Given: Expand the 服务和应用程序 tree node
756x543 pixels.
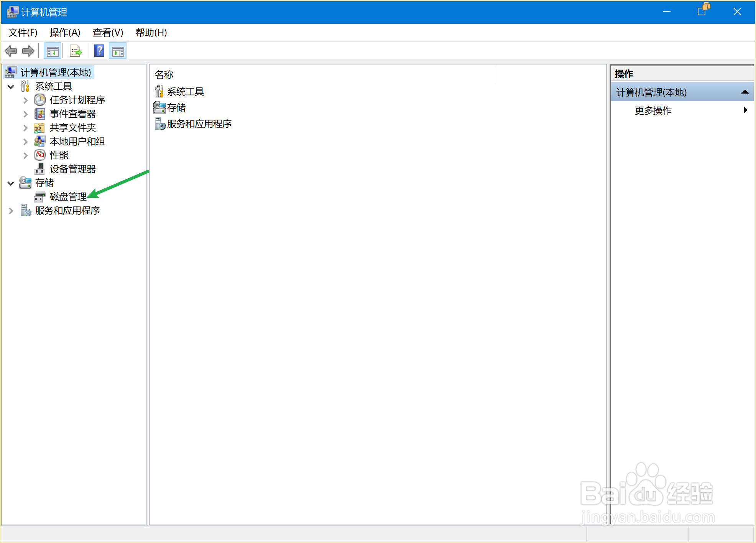Looking at the screenshot, I should pyautogui.click(x=11, y=211).
